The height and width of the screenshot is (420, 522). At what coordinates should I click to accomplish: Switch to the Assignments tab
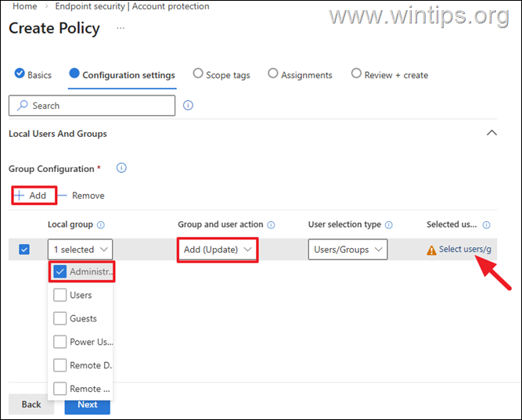click(x=300, y=74)
